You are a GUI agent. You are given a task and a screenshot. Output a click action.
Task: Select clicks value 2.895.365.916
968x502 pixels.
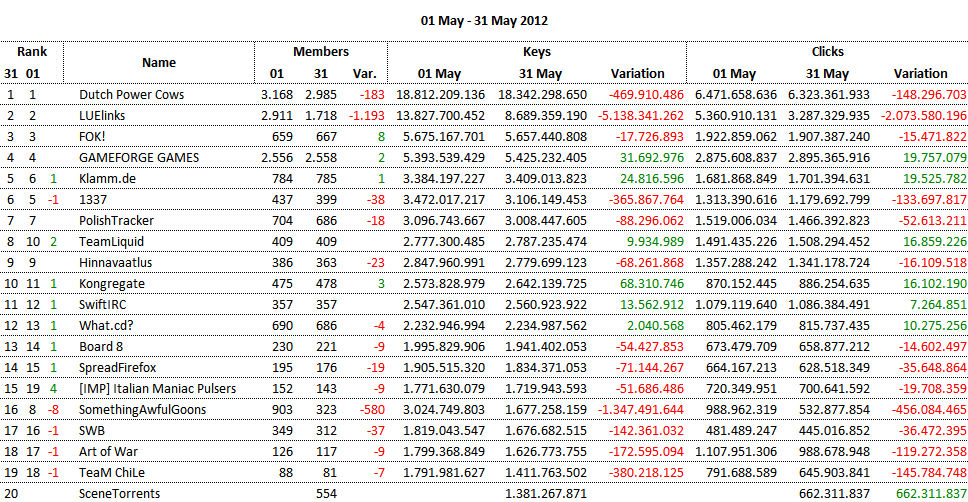point(829,157)
